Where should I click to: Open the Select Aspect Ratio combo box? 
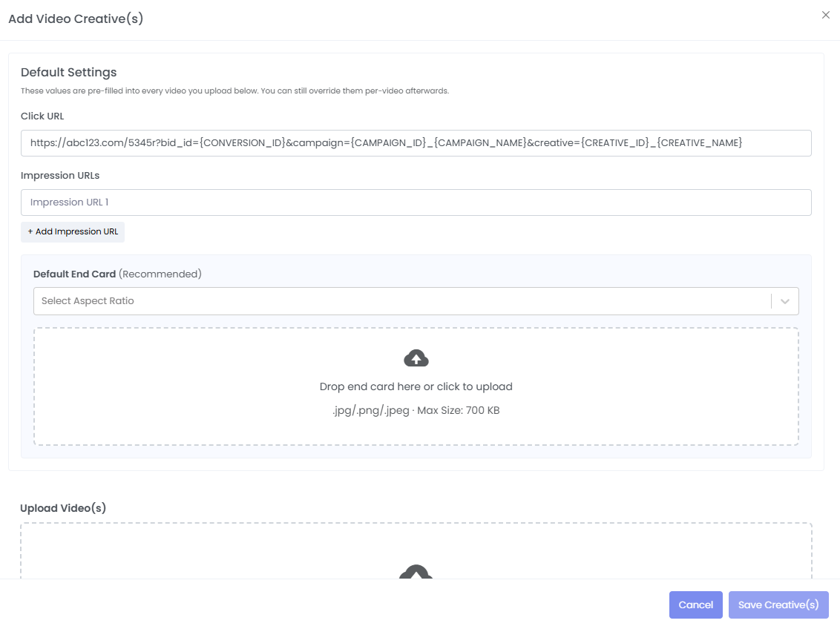coord(401,301)
